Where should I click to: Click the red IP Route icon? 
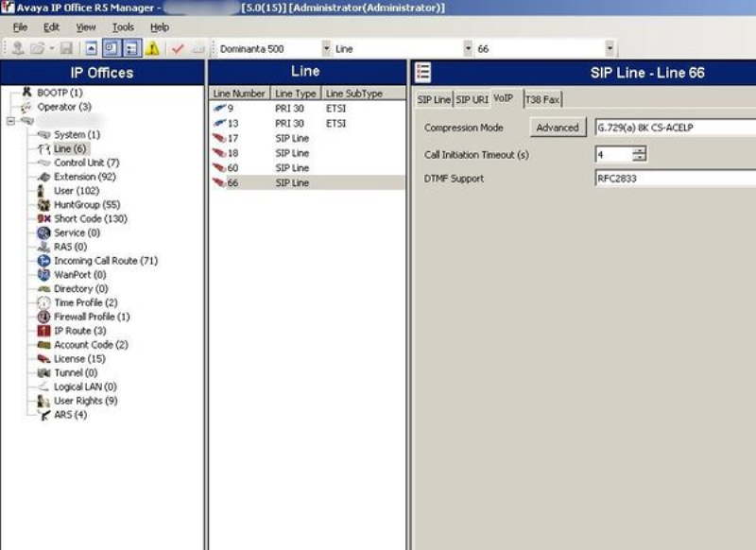[x=43, y=331]
